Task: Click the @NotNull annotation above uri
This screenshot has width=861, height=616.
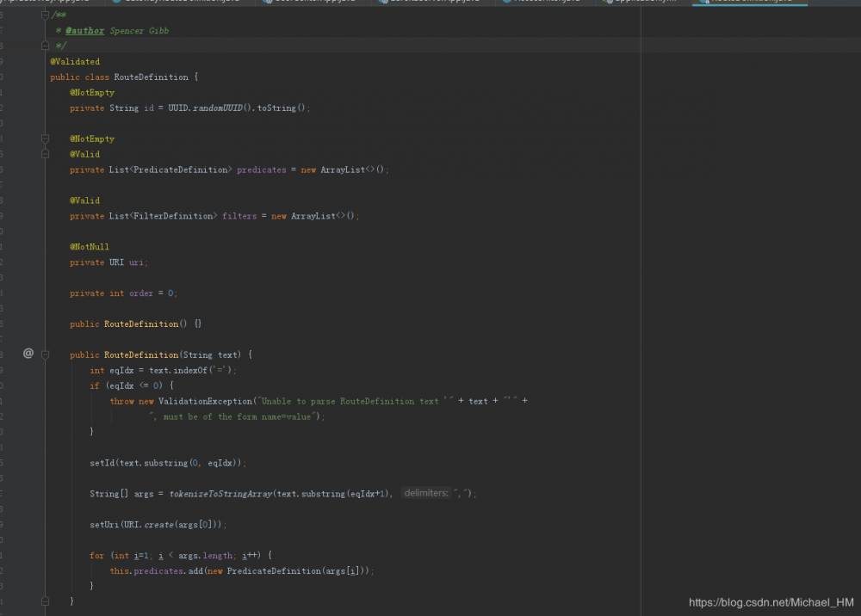Action: pos(90,247)
